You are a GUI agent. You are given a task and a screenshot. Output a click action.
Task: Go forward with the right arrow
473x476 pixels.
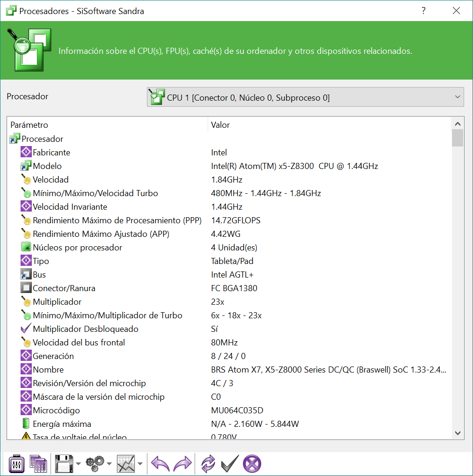pyautogui.click(x=182, y=463)
